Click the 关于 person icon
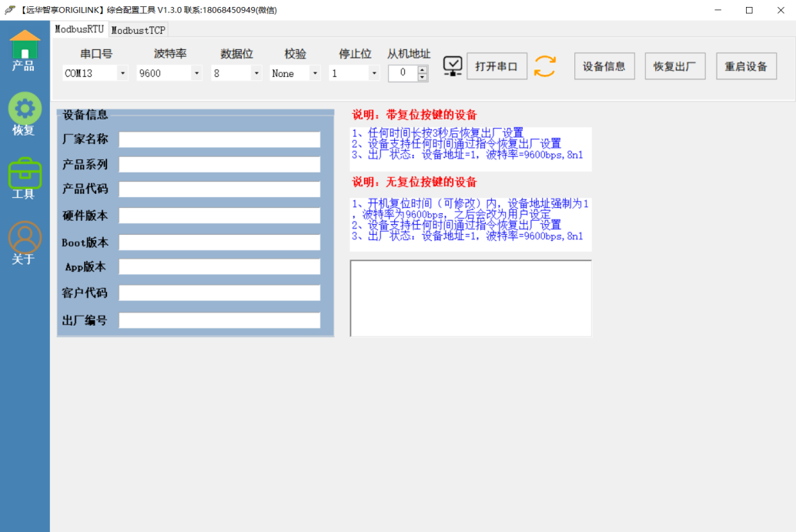 click(25, 237)
